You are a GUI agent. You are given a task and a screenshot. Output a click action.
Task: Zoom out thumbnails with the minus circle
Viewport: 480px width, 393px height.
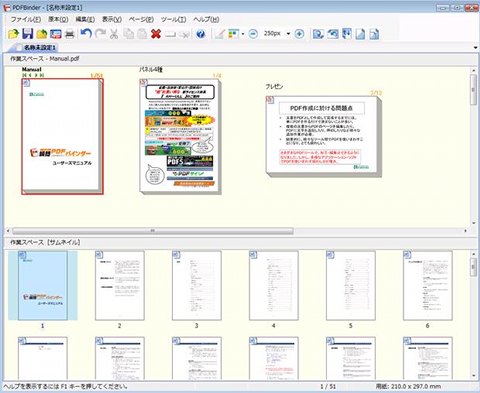(253, 34)
